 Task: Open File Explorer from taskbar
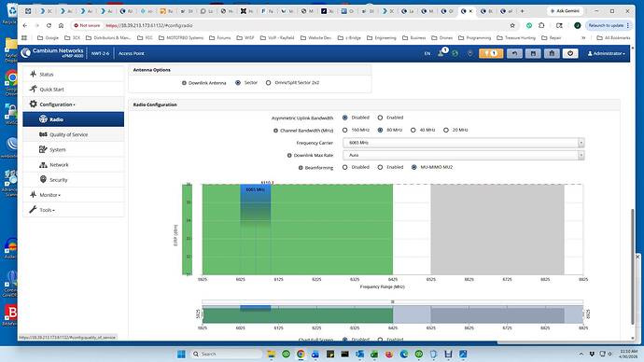click(x=271, y=354)
